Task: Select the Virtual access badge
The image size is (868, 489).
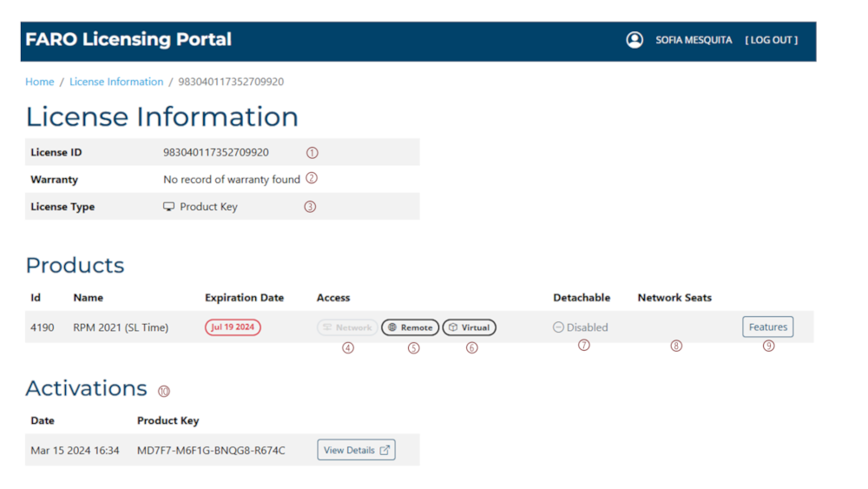Action: tap(469, 327)
